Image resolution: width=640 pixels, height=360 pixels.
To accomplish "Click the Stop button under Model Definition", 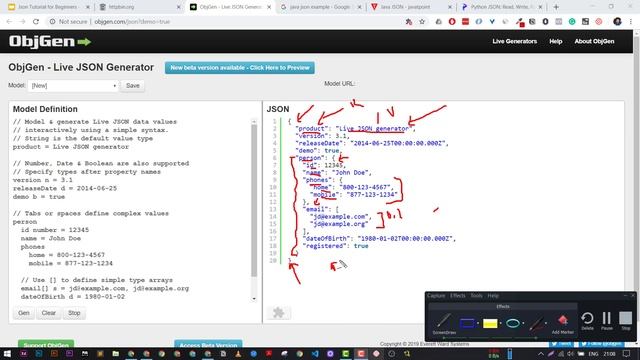I will coord(74,313).
